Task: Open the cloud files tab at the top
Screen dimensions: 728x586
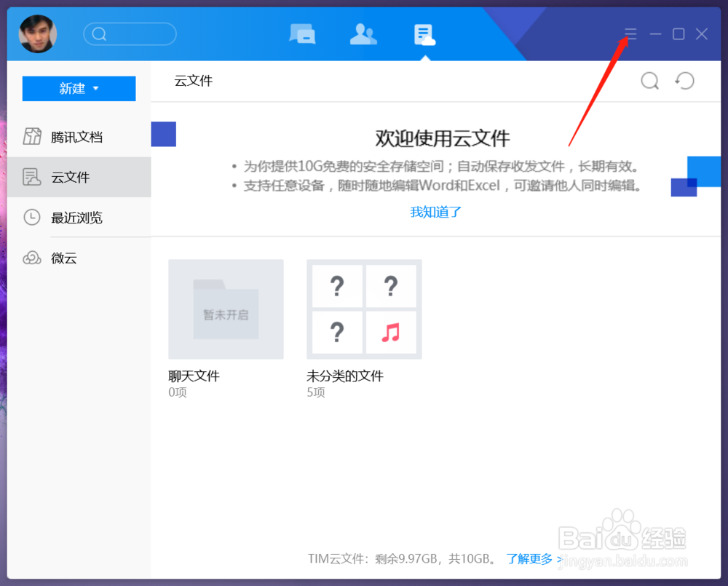Action: tap(424, 33)
